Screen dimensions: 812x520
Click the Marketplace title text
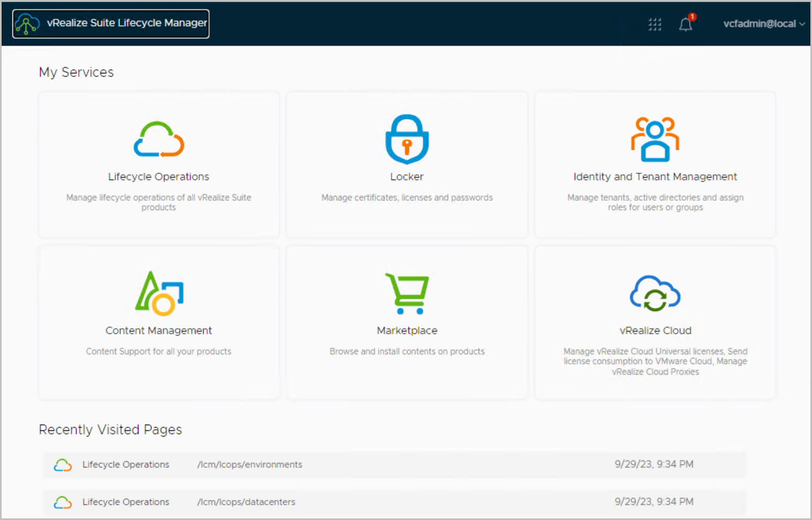pos(407,331)
